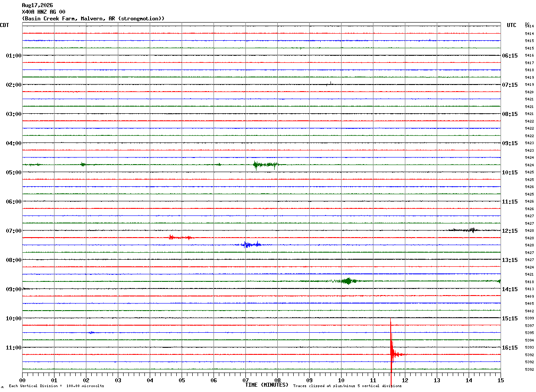Click the 12:15 UTC time label

coord(509,231)
